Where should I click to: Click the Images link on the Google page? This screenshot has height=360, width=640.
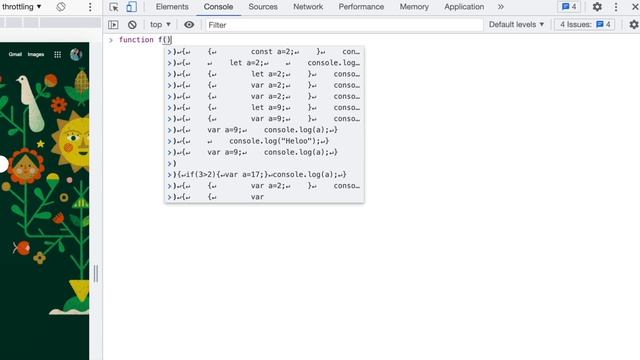36,54
